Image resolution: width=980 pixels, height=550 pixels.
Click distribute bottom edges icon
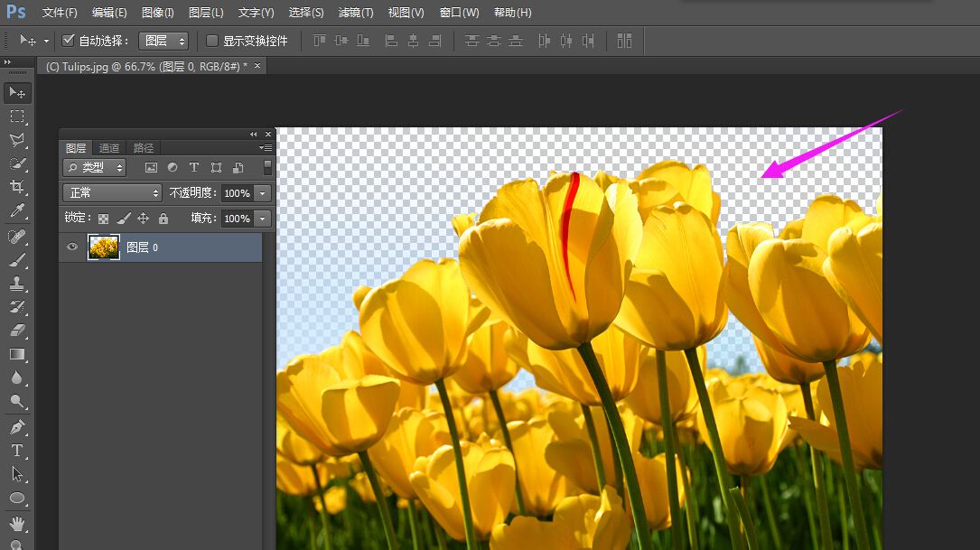click(516, 41)
